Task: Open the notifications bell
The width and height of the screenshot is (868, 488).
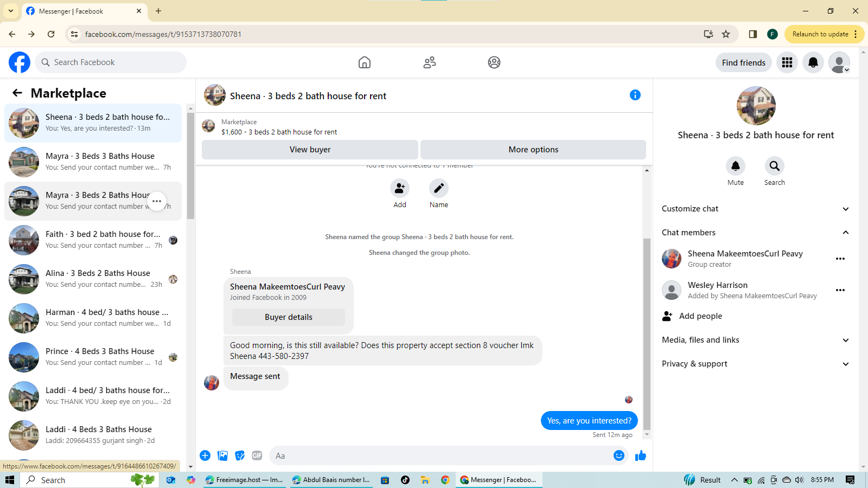Action: click(x=813, y=62)
